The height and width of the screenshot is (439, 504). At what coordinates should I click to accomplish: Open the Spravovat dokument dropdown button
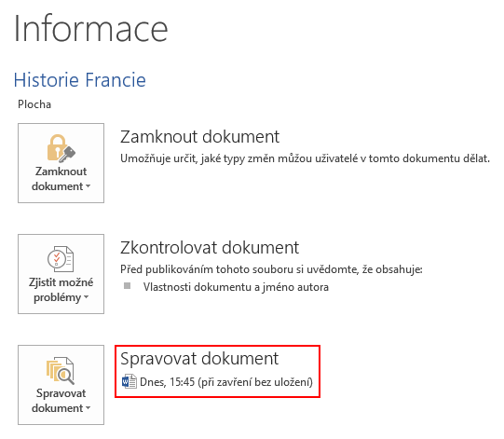(61, 385)
